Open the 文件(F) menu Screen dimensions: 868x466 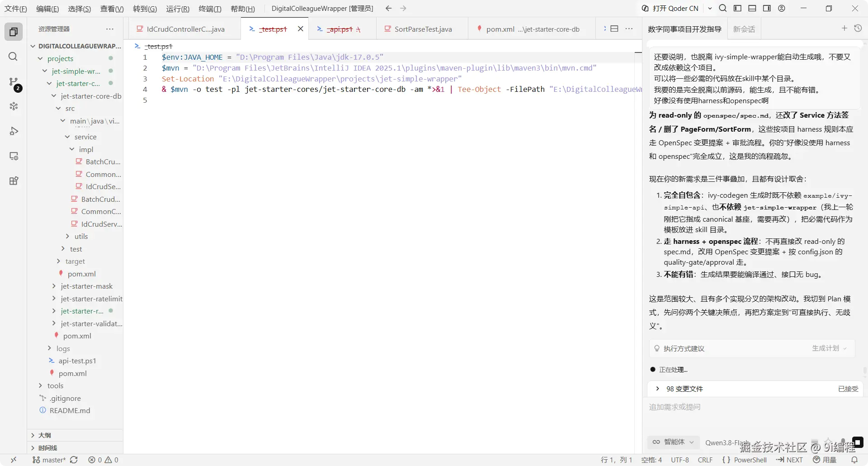[x=16, y=9]
